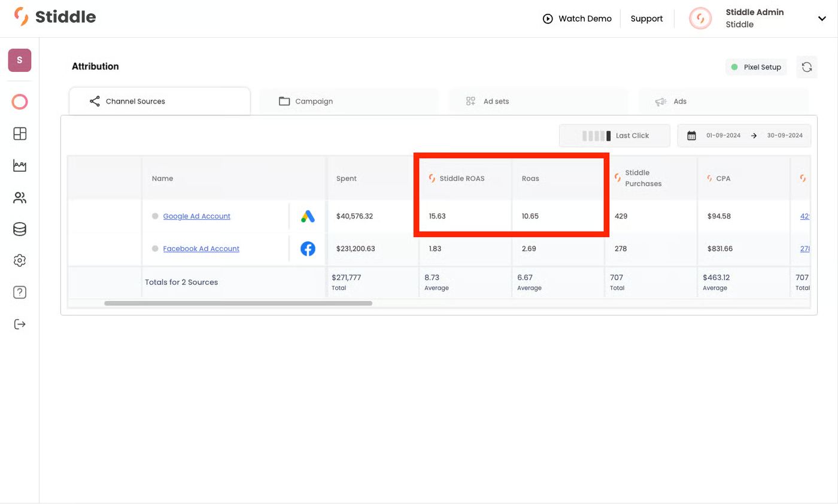Click the Roas column header

point(558,178)
